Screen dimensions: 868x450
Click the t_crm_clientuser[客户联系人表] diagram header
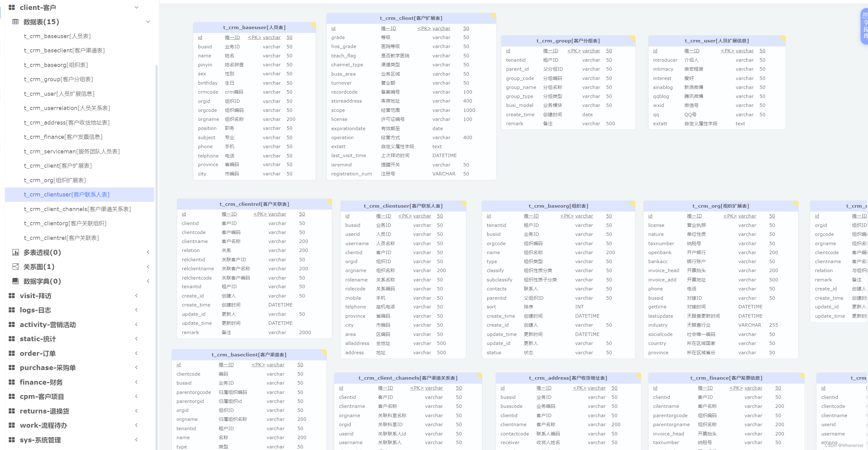click(x=403, y=206)
